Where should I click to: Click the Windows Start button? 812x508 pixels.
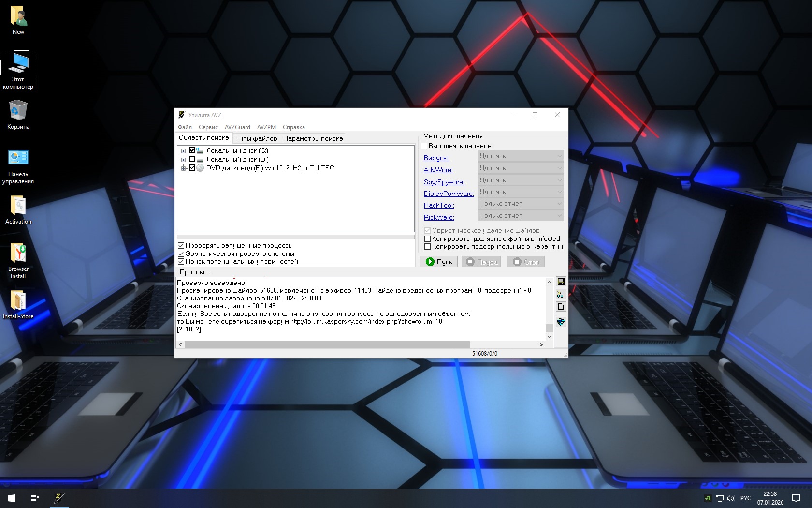click(12, 498)
